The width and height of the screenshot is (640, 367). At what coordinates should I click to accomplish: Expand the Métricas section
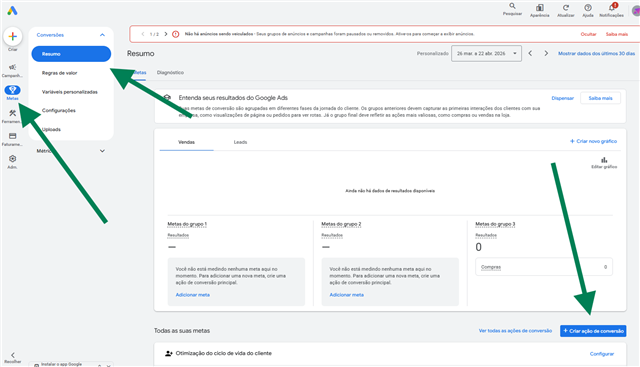point(102,151)
